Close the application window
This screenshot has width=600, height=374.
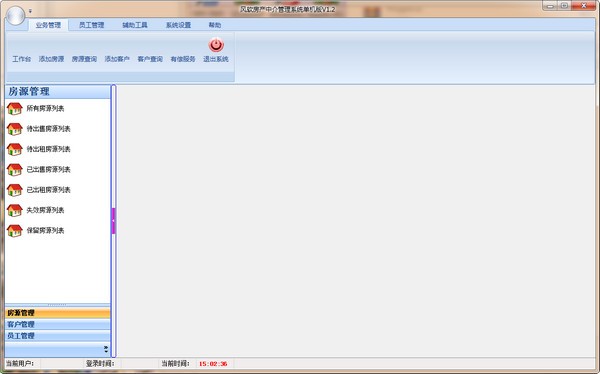584,6
